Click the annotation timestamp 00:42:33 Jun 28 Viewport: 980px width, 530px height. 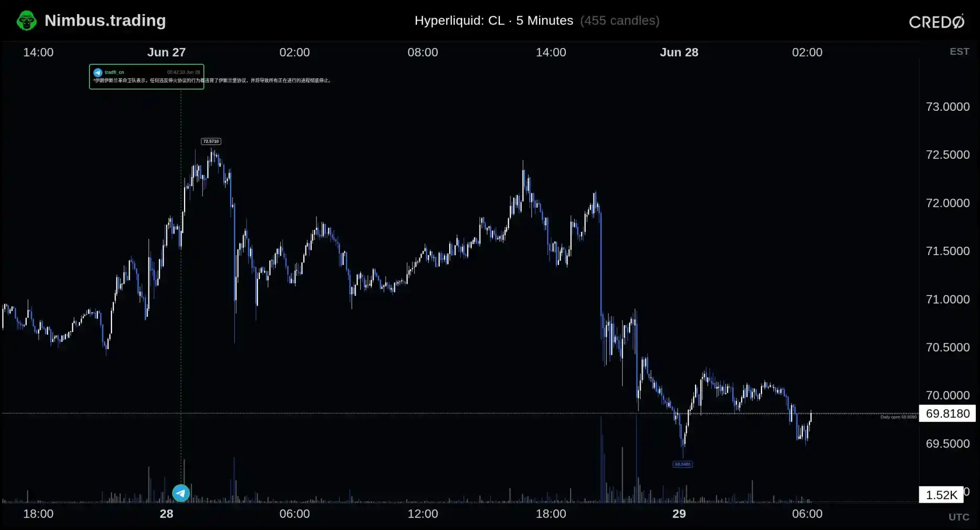[x=184, y=72]
